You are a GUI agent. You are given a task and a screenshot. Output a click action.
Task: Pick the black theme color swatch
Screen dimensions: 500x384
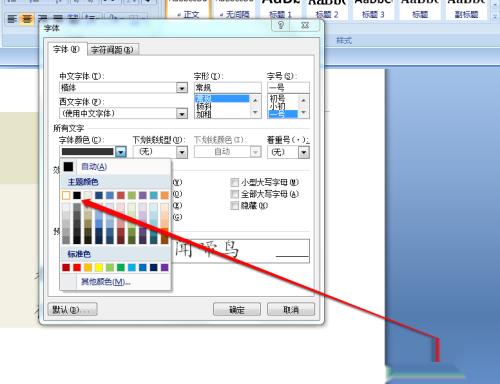coord(77,195)
